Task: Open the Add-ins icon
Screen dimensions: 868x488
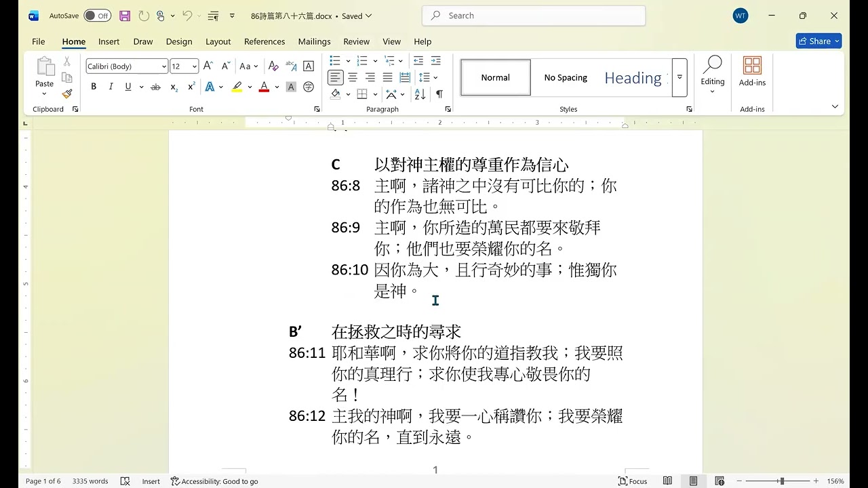Action: [x=752, y=71]
